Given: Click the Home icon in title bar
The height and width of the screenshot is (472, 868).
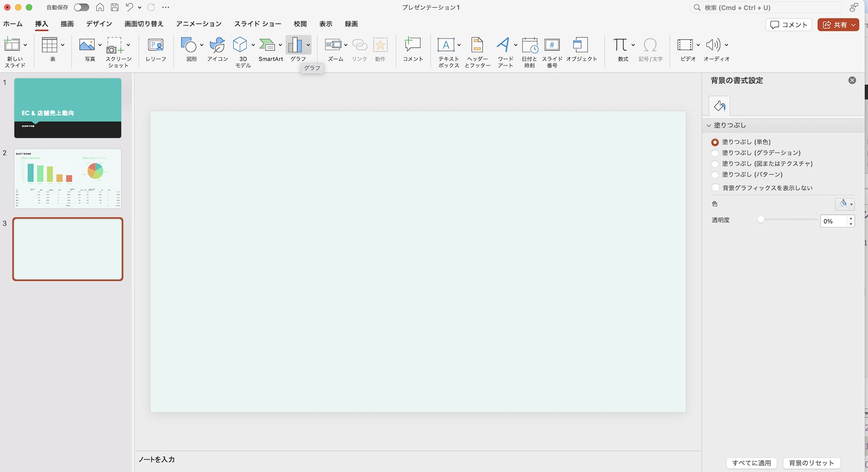Looking at the screenshot, I should click(100, 7).
